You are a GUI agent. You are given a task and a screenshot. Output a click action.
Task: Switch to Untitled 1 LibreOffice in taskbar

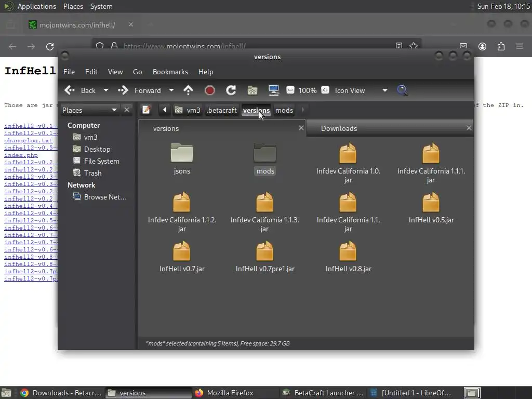coord(410,393)
